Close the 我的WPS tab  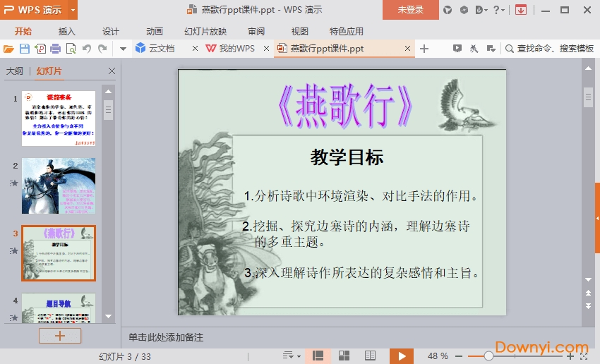pyautogui.click(x=266, y=49)
